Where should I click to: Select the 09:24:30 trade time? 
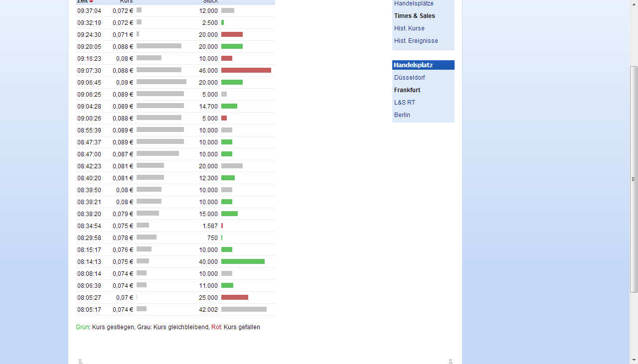coord(89,35)
